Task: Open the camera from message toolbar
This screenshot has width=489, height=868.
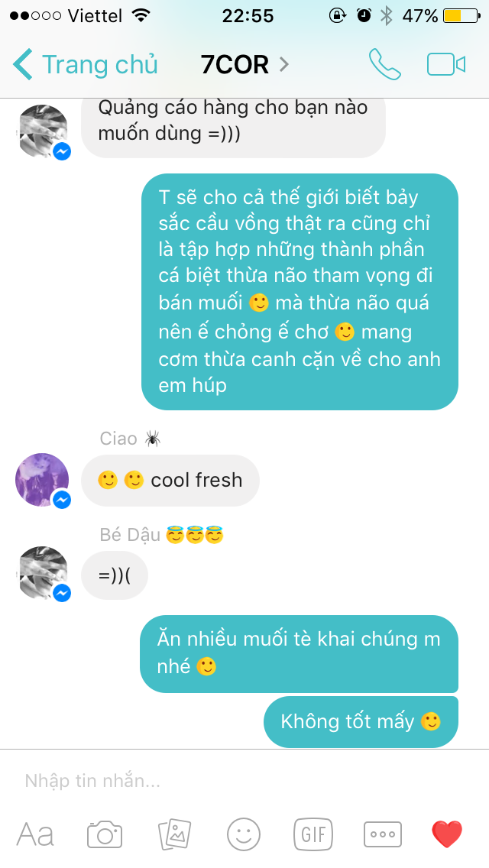Action: tap(105, 834)
